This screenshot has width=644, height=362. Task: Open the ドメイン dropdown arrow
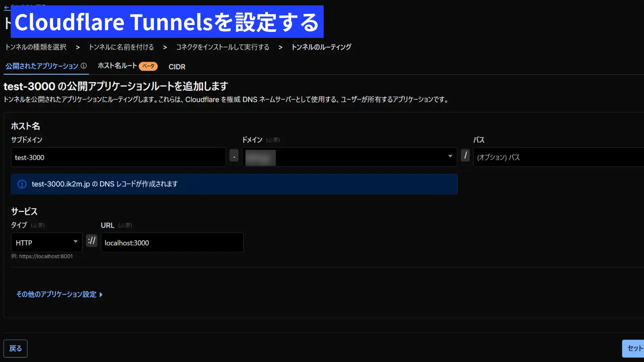click(450, 156)
